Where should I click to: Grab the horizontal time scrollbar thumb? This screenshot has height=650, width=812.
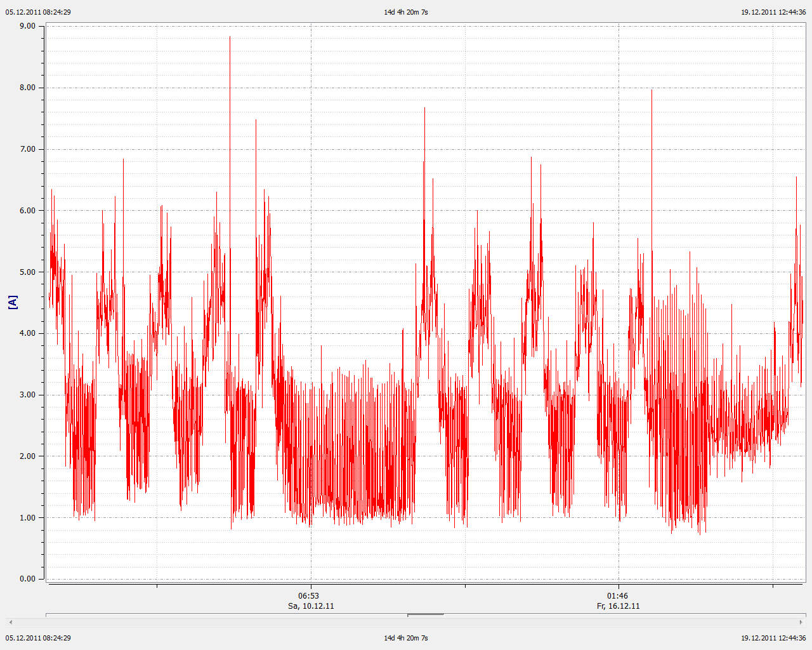click(425, 614)
